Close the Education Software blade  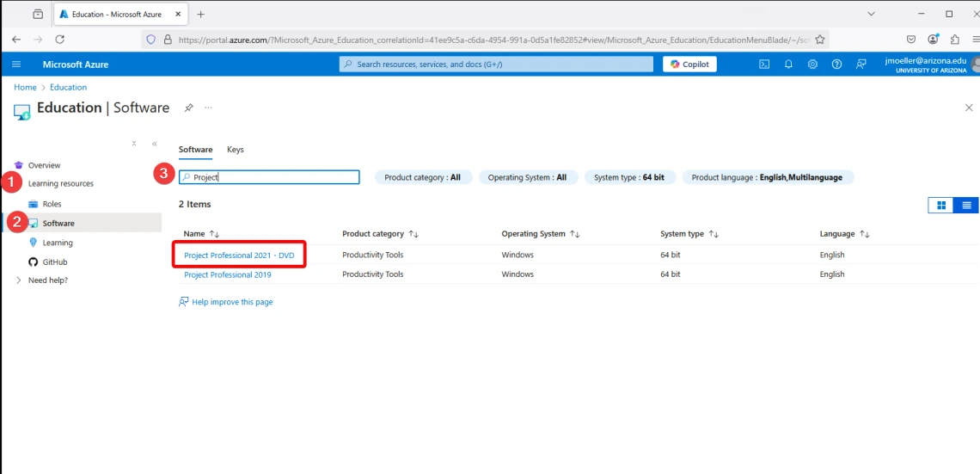click(969, 108)
